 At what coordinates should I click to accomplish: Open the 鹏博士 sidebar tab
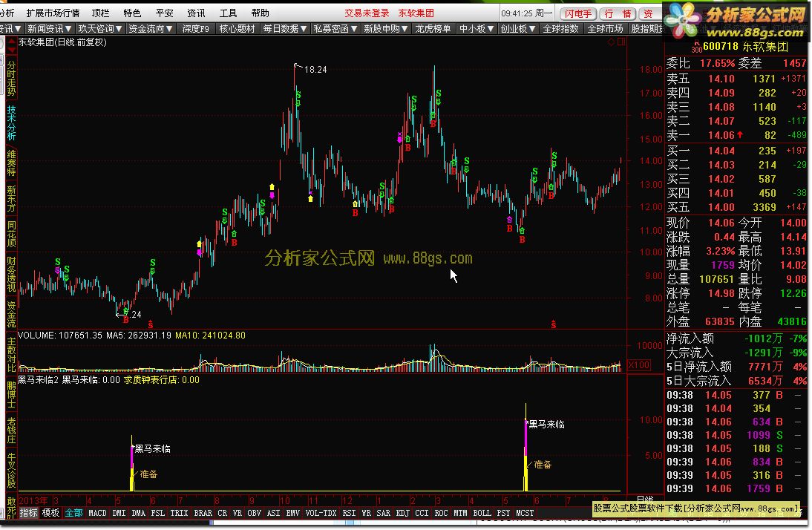click(11, 394)
